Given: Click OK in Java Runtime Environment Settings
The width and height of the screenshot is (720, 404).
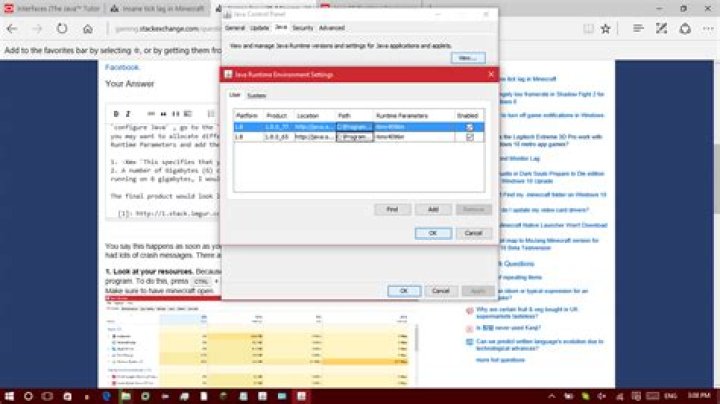Looking at the screenshot, I should (x=433, y=233).
